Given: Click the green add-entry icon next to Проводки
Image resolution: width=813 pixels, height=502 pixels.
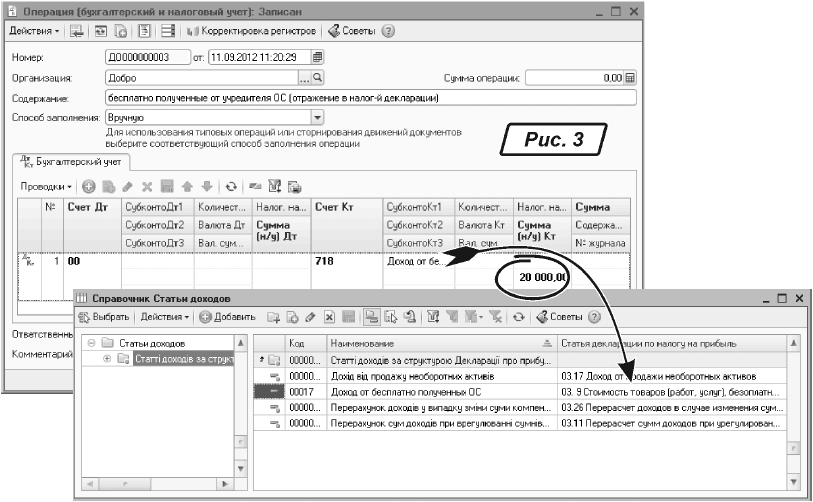Looking at the screenshot, I should (x=88, y=186).
